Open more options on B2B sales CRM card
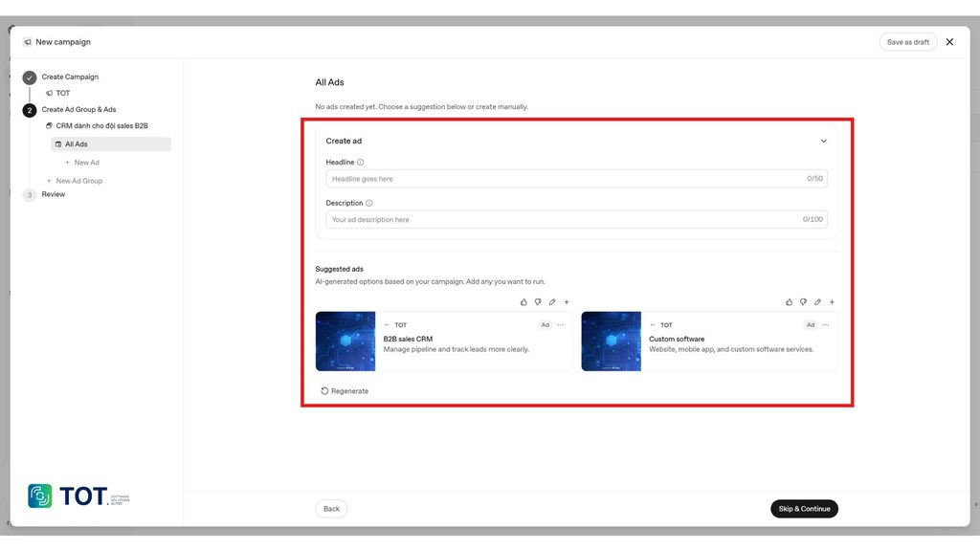The height and width of the screenshot is (551, 980). (x=561, y=325)
